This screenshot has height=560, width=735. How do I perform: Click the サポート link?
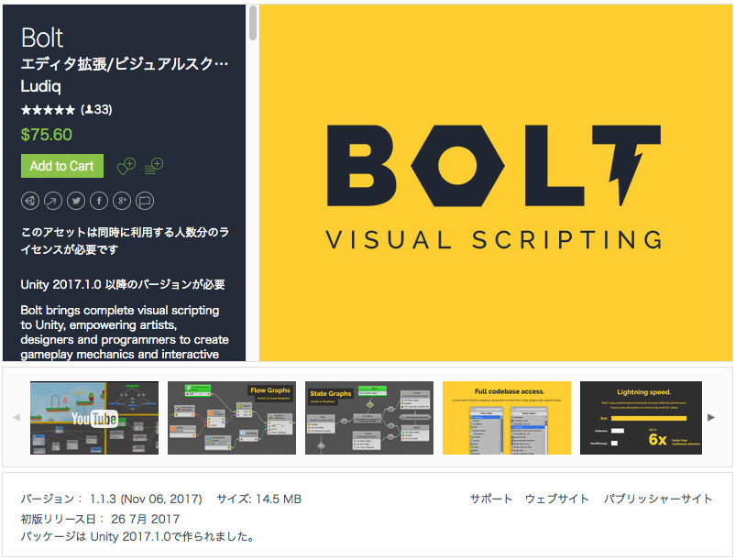(x=491, y=499)
